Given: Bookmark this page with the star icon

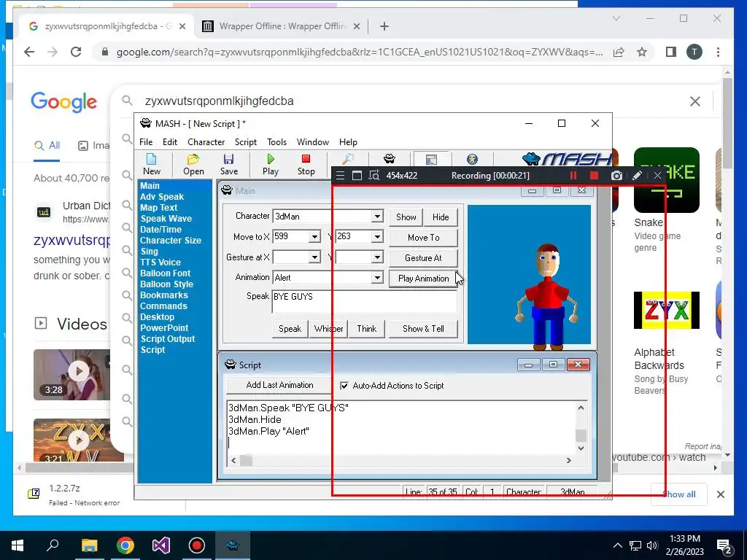Looking at the screenshot, I should 642,52.
